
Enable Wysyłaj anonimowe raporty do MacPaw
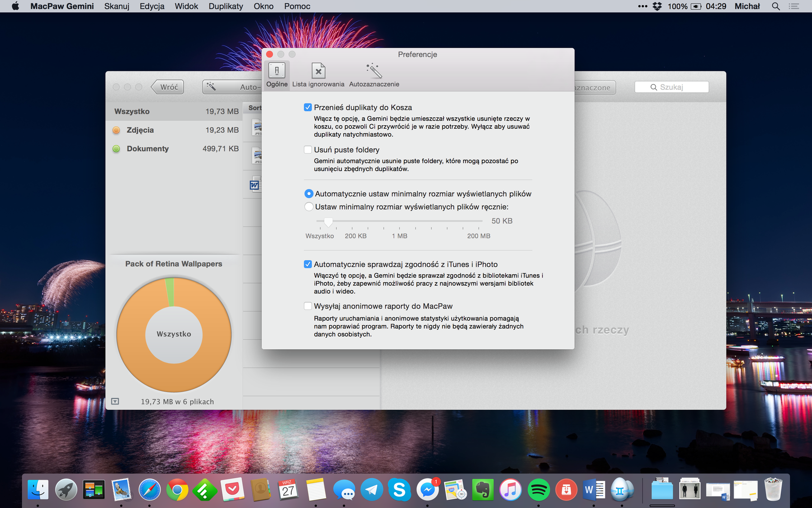(x=308, y=306)
